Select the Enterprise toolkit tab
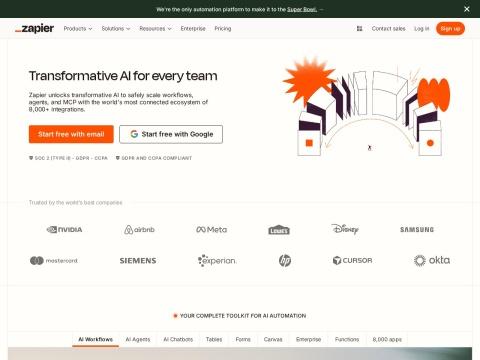This screenshot has height=360, width=480. click(308, 339)
